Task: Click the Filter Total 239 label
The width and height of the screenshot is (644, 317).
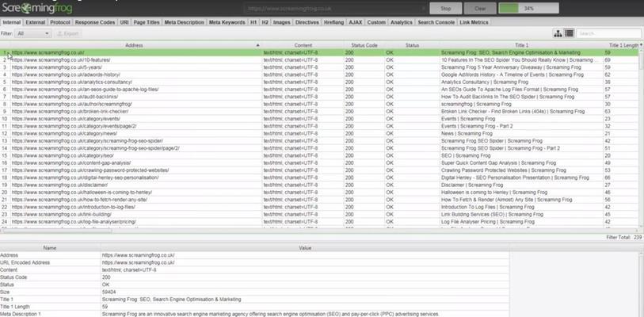Action: 623,238
